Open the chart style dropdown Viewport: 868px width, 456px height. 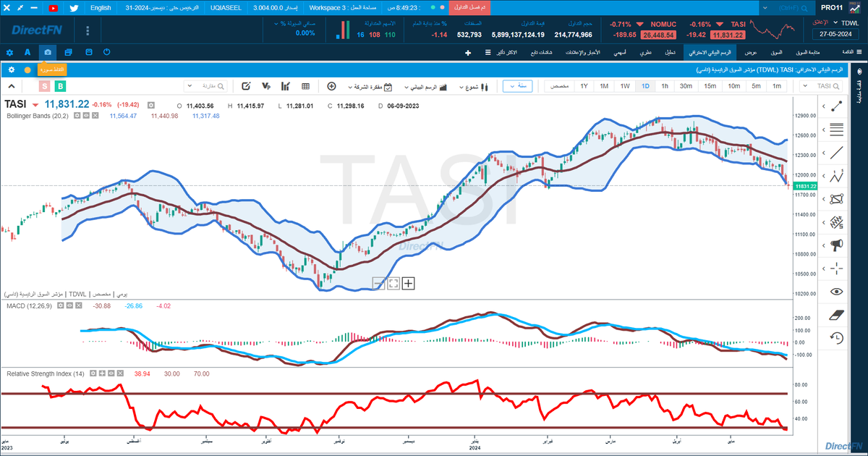[426, 86]
